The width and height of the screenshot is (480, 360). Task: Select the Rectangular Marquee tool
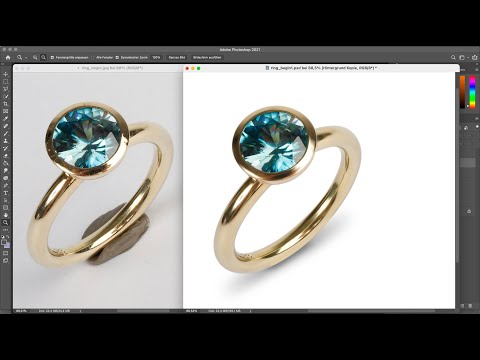tap(6, 82)
